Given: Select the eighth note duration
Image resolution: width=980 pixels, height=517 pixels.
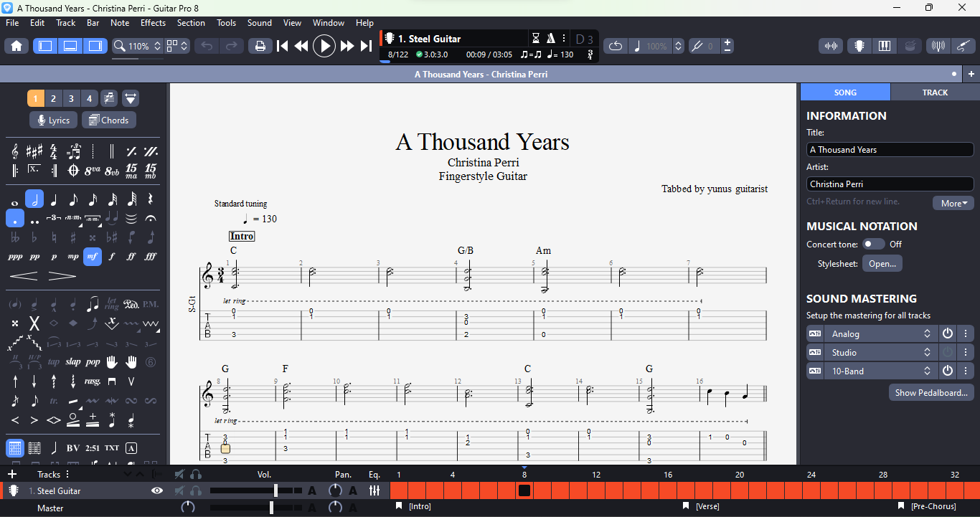Looking at the screenshot, I should point(73,199).
